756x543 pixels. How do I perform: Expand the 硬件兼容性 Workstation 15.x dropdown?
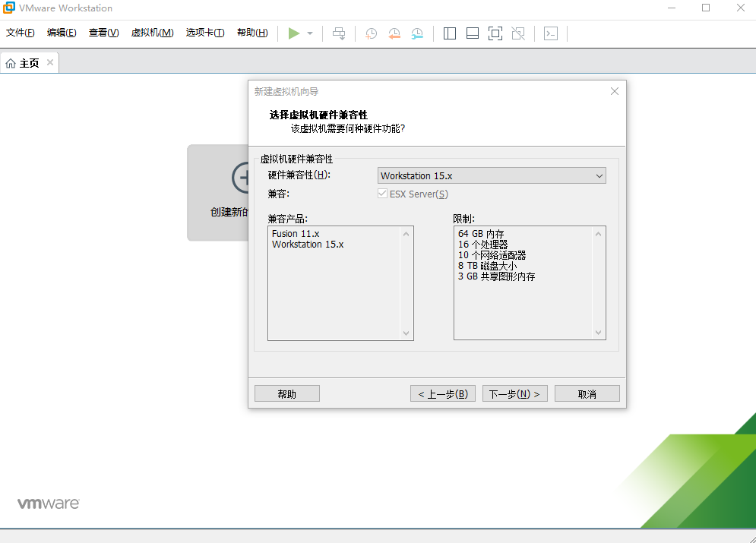click(x=492, y=176)
